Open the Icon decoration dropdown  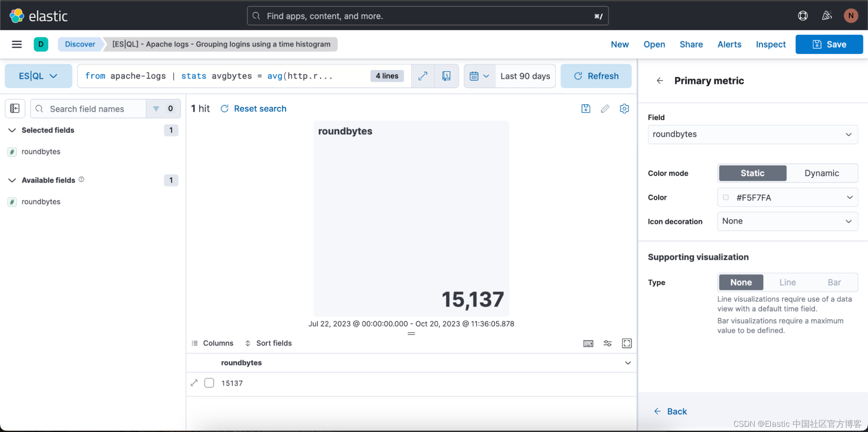click(787, 221)
